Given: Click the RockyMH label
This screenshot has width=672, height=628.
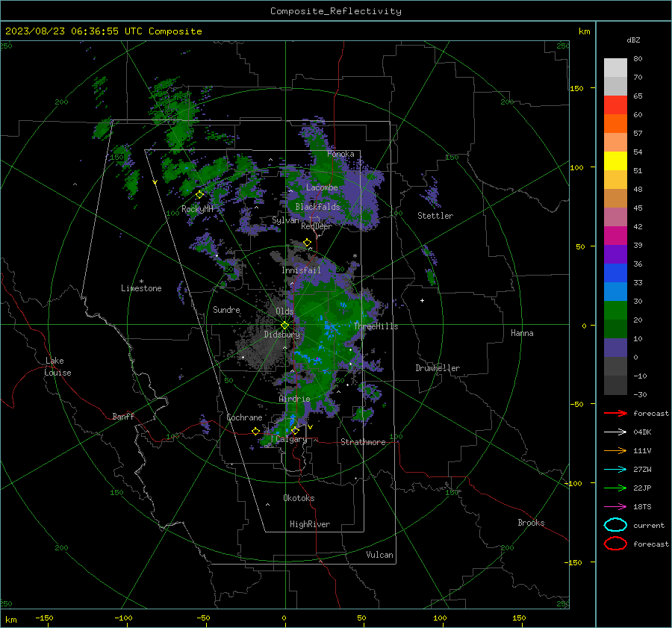Looking at the screenshot, I should tap(197, 209).
